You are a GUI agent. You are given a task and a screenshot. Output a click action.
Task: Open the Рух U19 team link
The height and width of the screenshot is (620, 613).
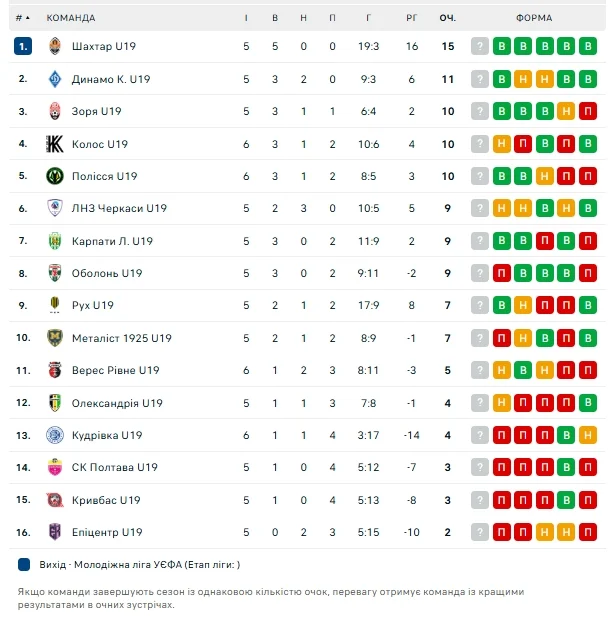93,306
